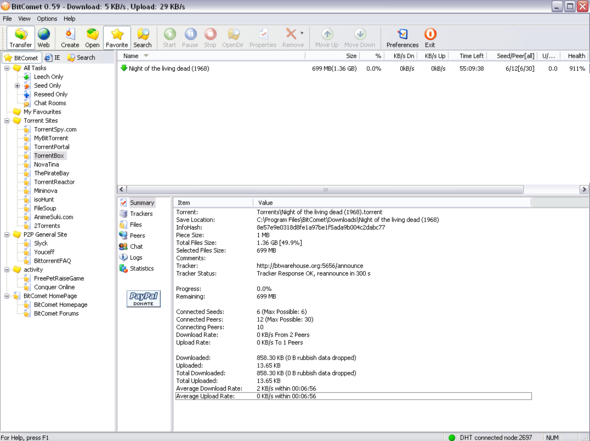
Task: Click the Exit toolbar icon
Action: point(430,38)
